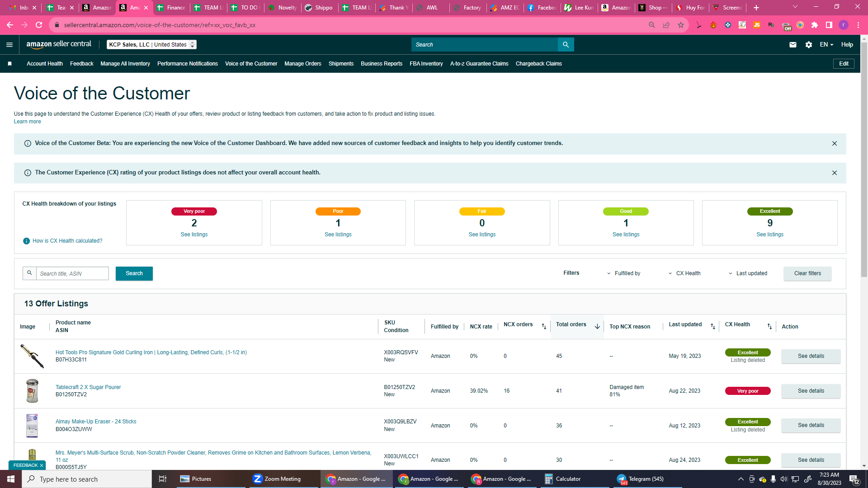
Task: See details for Tablecraft Sugar Pourer
Action: 811,391
